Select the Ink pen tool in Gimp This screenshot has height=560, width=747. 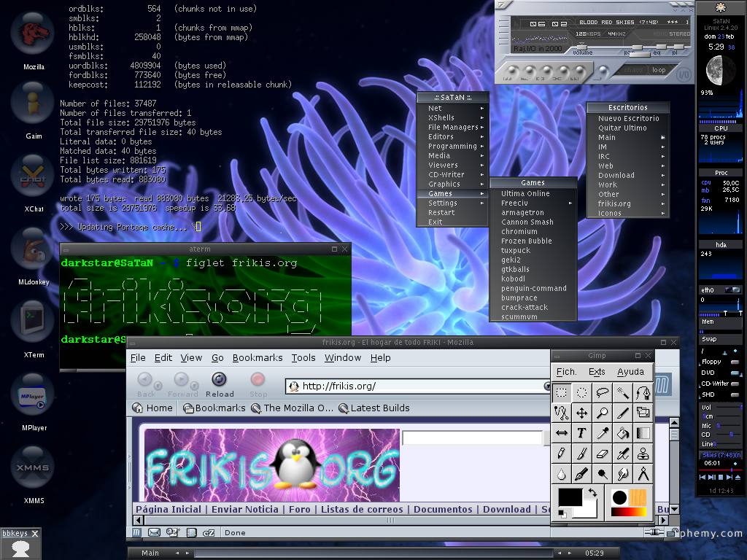(x=581, y=474)
